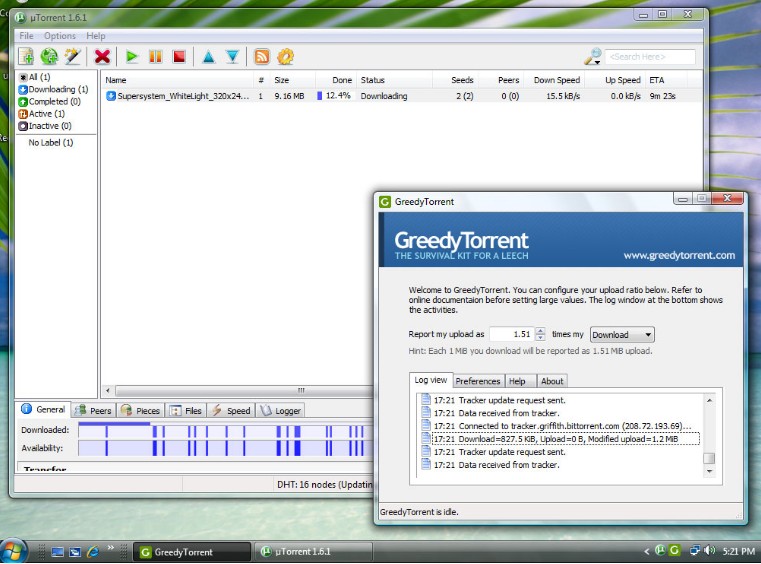
Task: Switch to the Peers tab in uTorrent
Action: (94, 411)
